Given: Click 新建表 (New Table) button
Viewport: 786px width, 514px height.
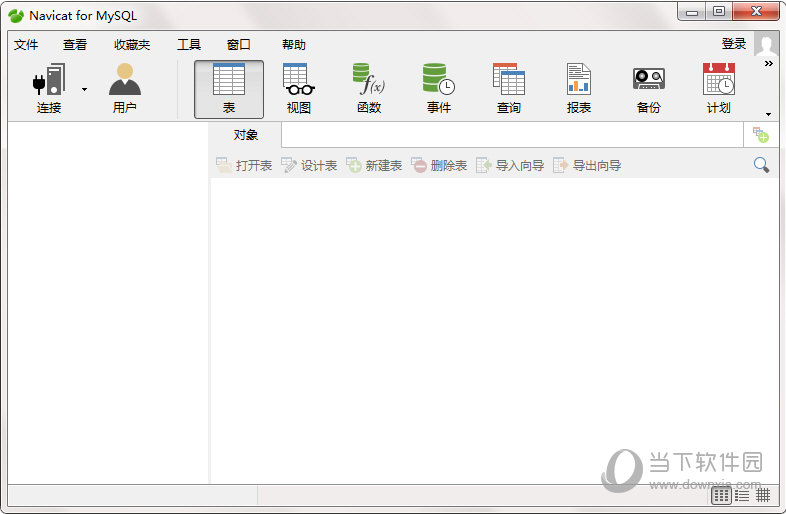Looking at the screenshot, I should (x=374, y=165).
